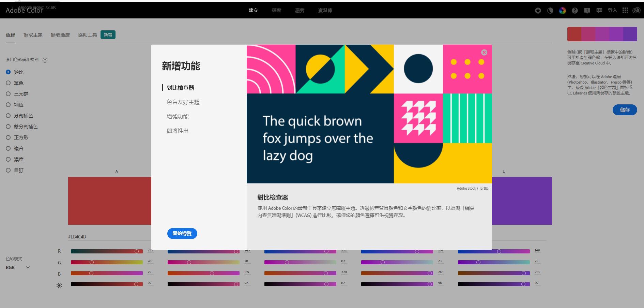
Task: Click the G slider handle for color A
Action: 91,262
